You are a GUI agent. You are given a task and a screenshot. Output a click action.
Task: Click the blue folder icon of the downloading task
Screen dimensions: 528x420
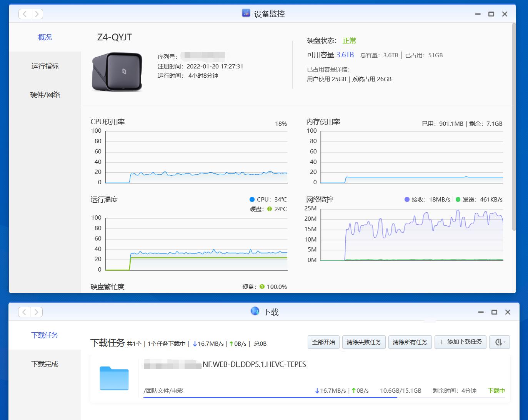(114, 378)
